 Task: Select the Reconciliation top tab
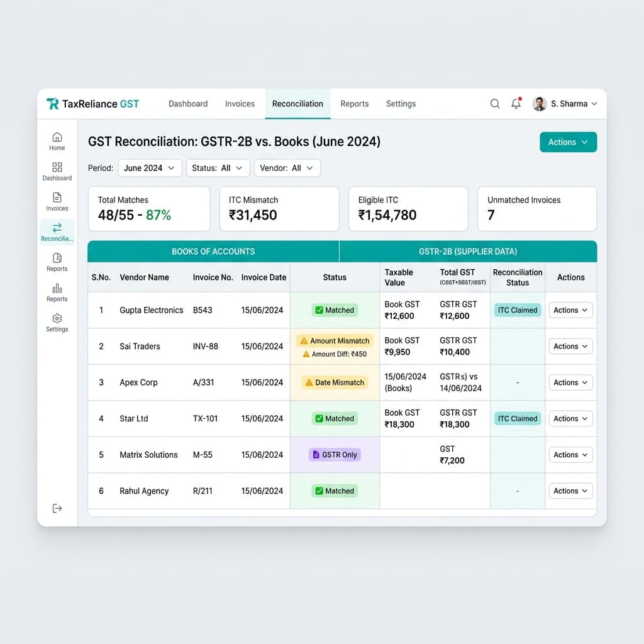point(297,104)
